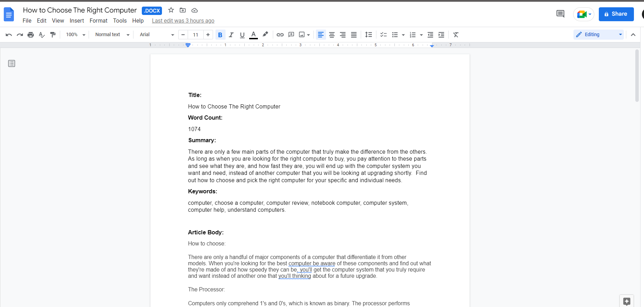The width and height of the screenshot is (644, 307).
Task: Justify the paragraph text
Action: 354,35
